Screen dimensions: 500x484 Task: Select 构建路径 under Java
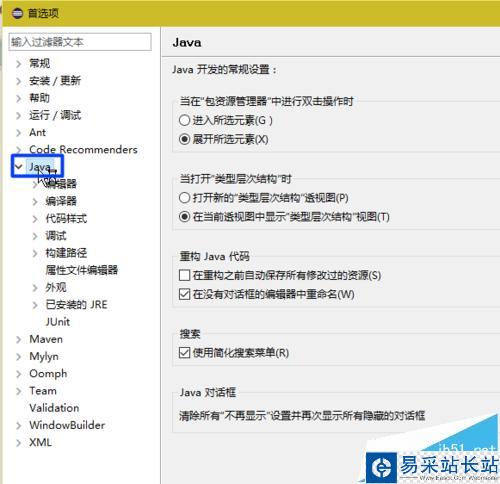click(66, 253)
